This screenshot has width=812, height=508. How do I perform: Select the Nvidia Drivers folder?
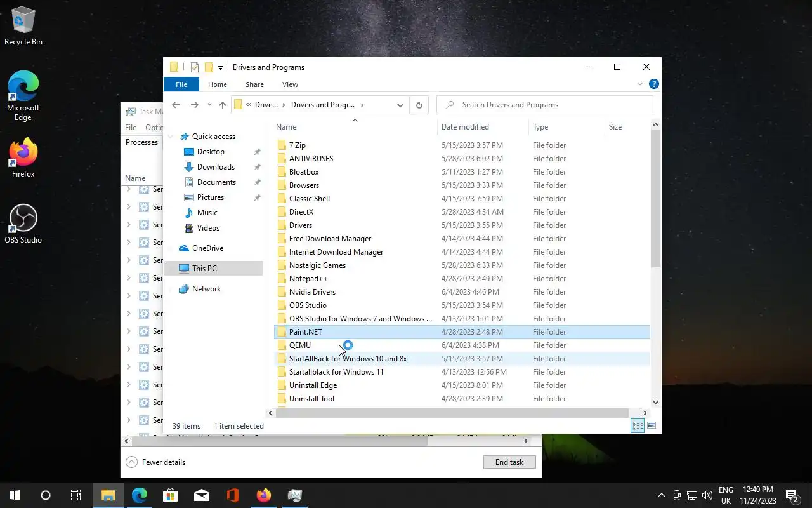462,292
